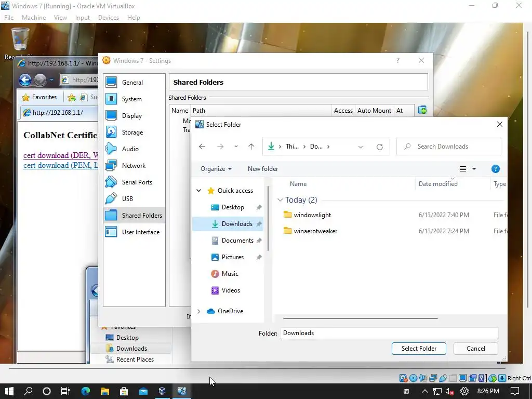Image resolution: width=532 pixels, height=399 pixels.
Task: Open Task View on the taskbar
Action: (65, 391)
